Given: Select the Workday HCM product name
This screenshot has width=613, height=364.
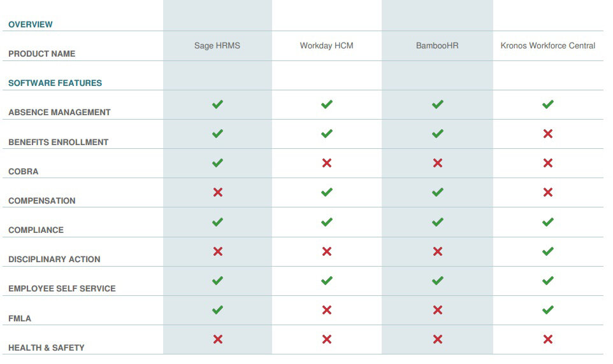Looking at the screenshot, I should click(326, 46).
